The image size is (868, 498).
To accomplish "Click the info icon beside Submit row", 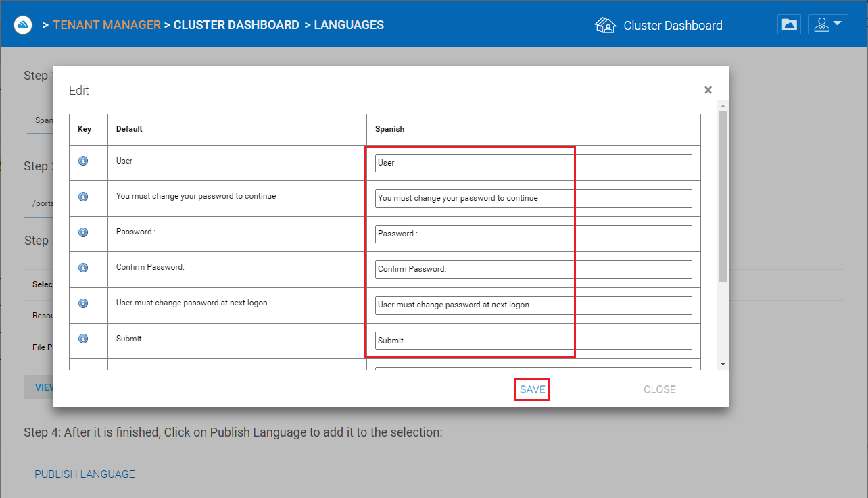I will pyautogui.click(x=83, y=339).
